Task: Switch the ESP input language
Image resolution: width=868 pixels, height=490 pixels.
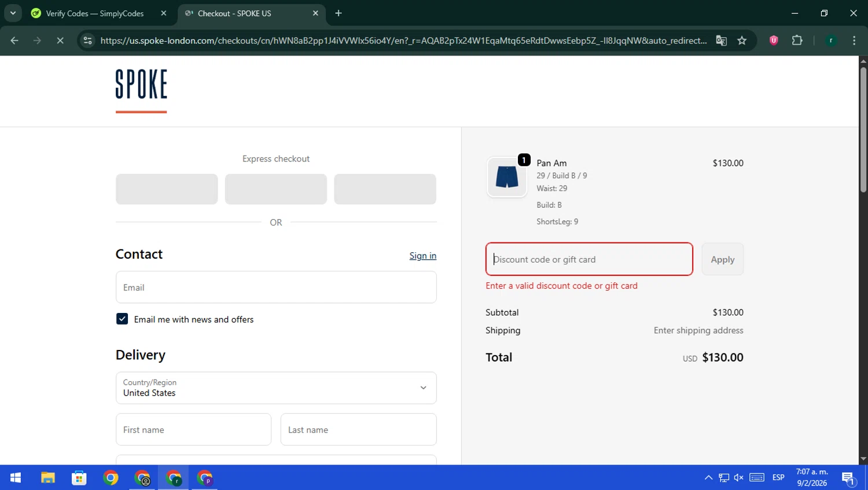Action: (x=778, y=478)
